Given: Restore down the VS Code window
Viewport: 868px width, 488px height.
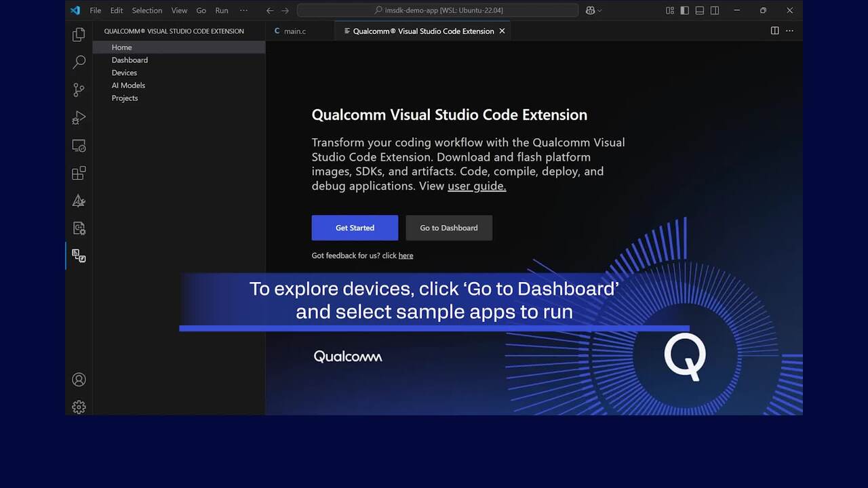Looking at the screenshot, I should (x=763, y=10).
